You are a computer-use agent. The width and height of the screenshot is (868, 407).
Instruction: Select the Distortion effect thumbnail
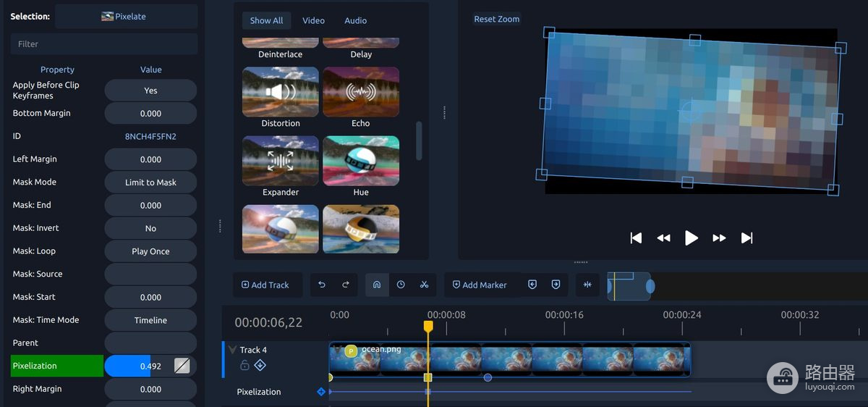[281, 92]
